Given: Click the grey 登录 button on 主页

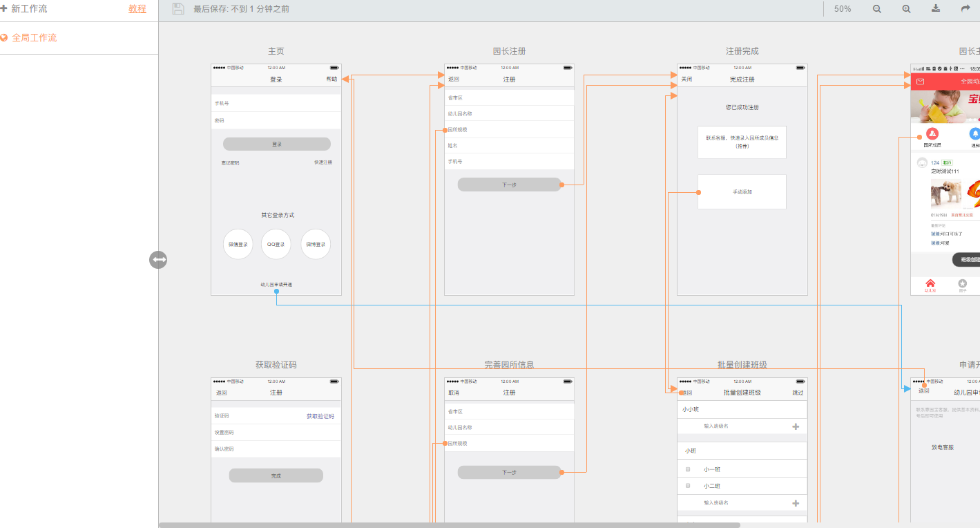Looking at the screenshot, I should pyautogui.click(x=276, y=144).
